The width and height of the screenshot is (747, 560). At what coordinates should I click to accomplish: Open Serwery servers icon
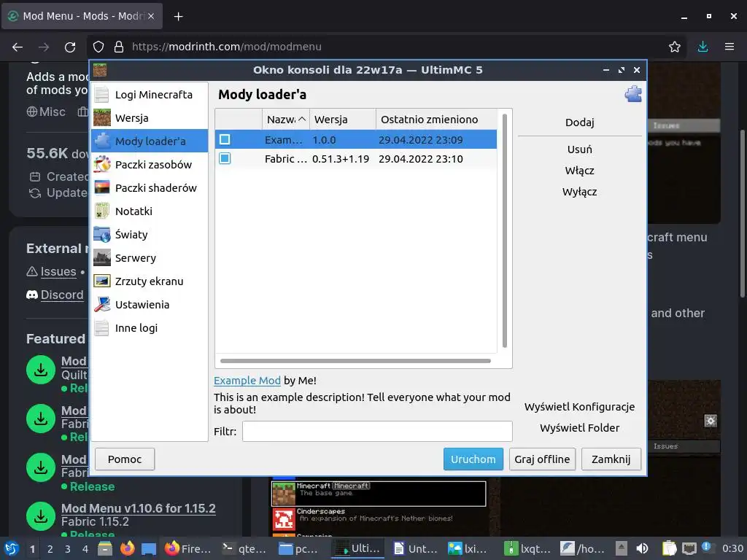point(101,257)
